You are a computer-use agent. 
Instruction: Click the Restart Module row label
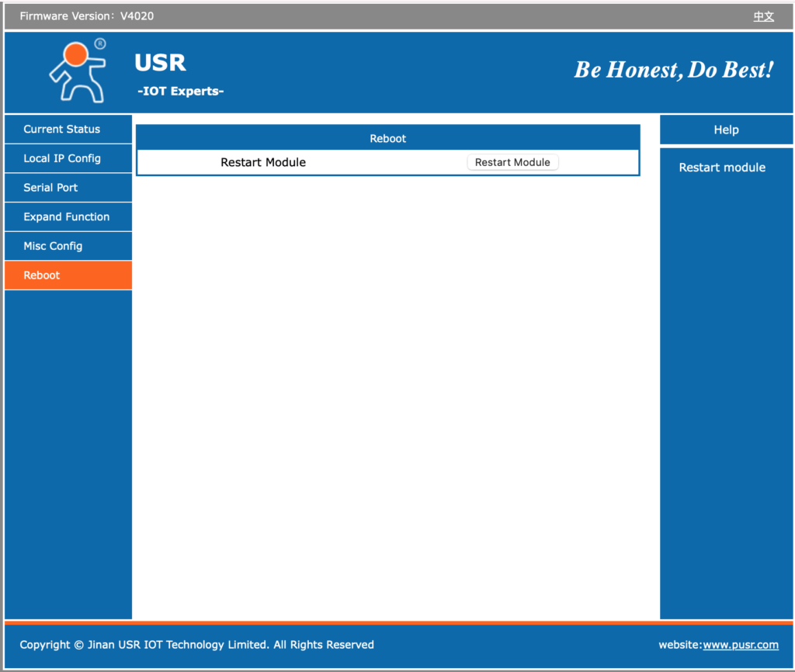(263, 162)
